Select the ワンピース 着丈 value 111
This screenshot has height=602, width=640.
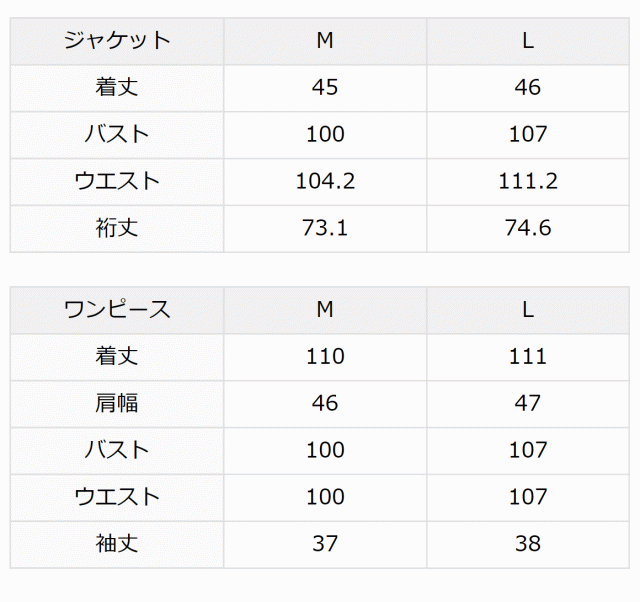click(527, 357)
